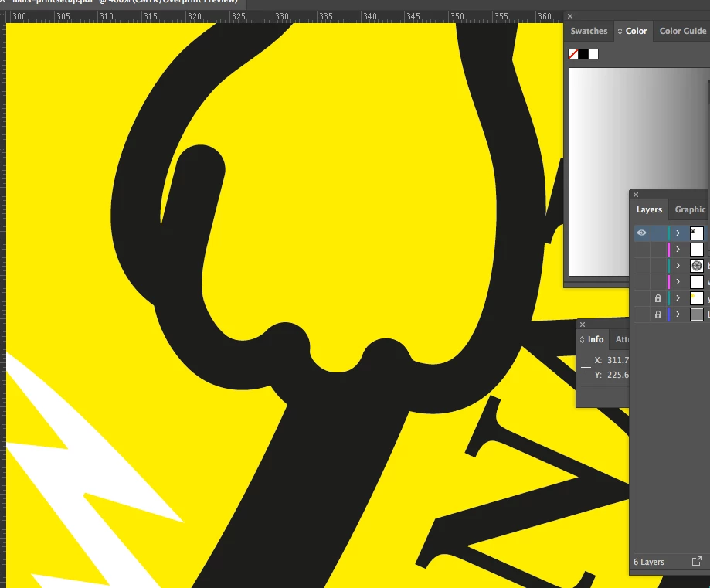The image size is (710, 588).
Task: Unlock the gray-thumbnail bottom layer
Action: click(658, 314)
